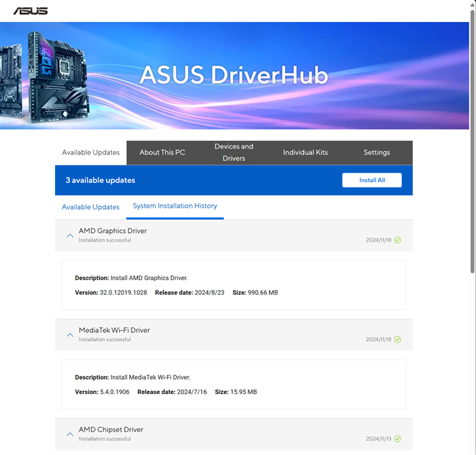
Task: Click version 5.4.0.1906 text
Action: pos(115,392)
